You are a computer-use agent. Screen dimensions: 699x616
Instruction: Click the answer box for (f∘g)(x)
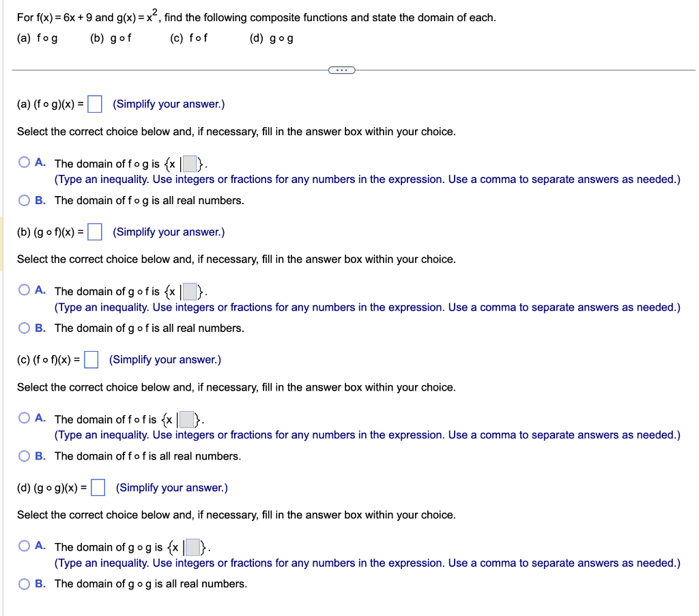tap(94, 104)
